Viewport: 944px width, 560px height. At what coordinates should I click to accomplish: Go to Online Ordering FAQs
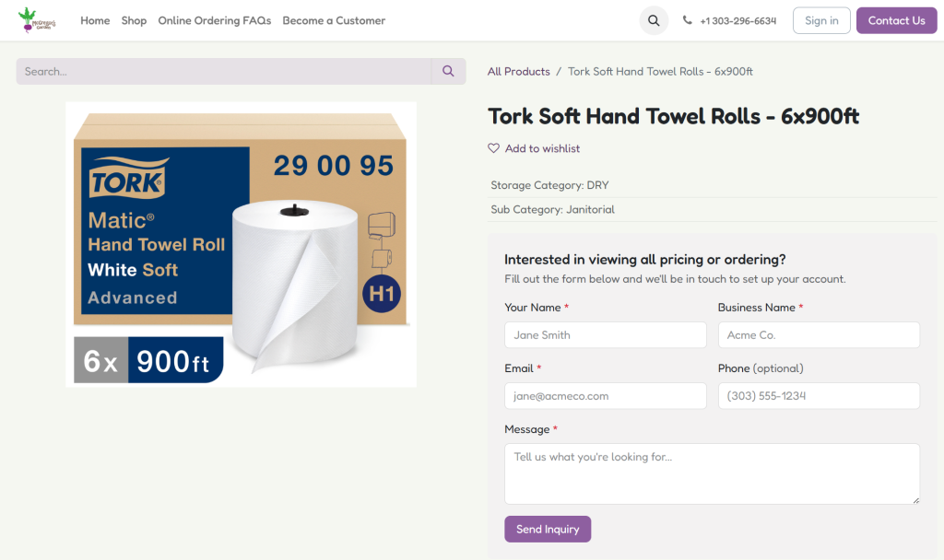214,20
